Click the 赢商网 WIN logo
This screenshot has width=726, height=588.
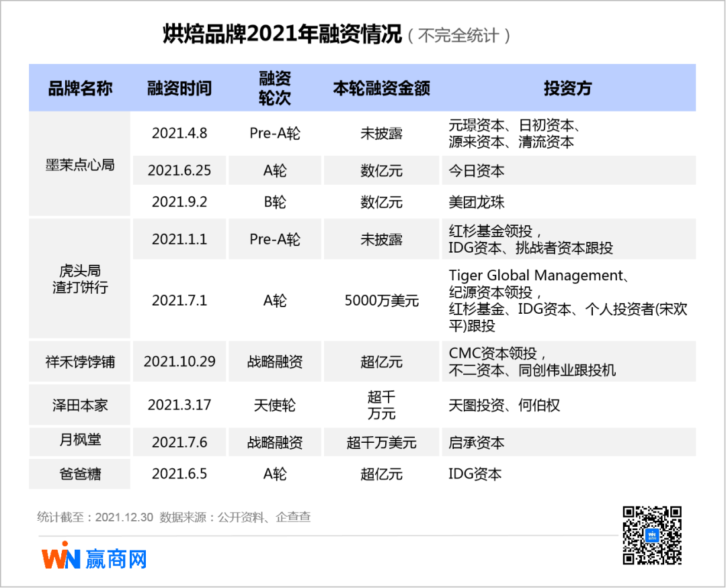coord(94,557)
